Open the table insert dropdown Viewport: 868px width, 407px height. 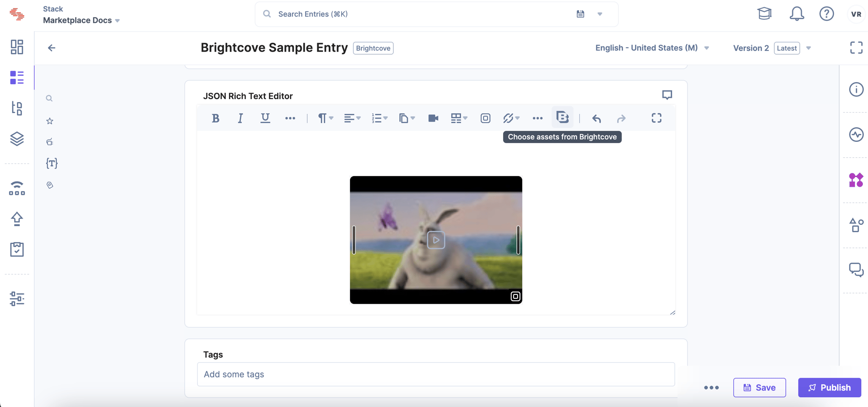[x=459, y=118]
